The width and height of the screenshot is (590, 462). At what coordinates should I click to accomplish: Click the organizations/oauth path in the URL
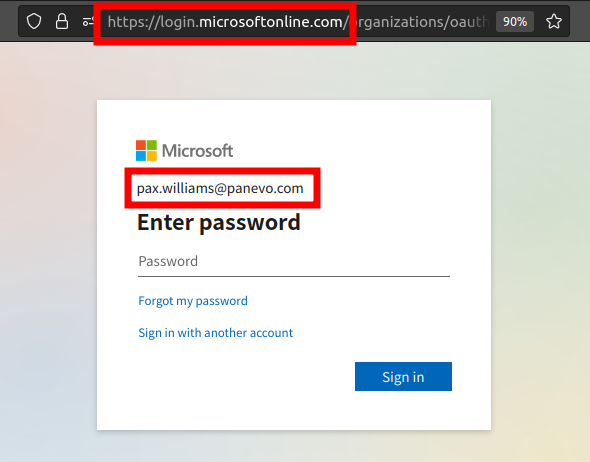418,22
